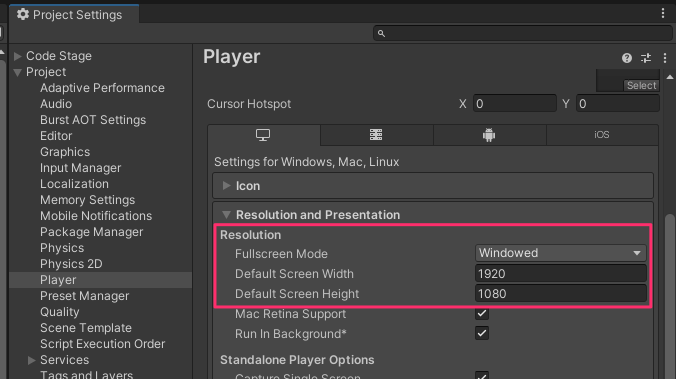Viewport: 676px width, 379px height.
Task: Open Input Manager settings
Action: [81, 168]
